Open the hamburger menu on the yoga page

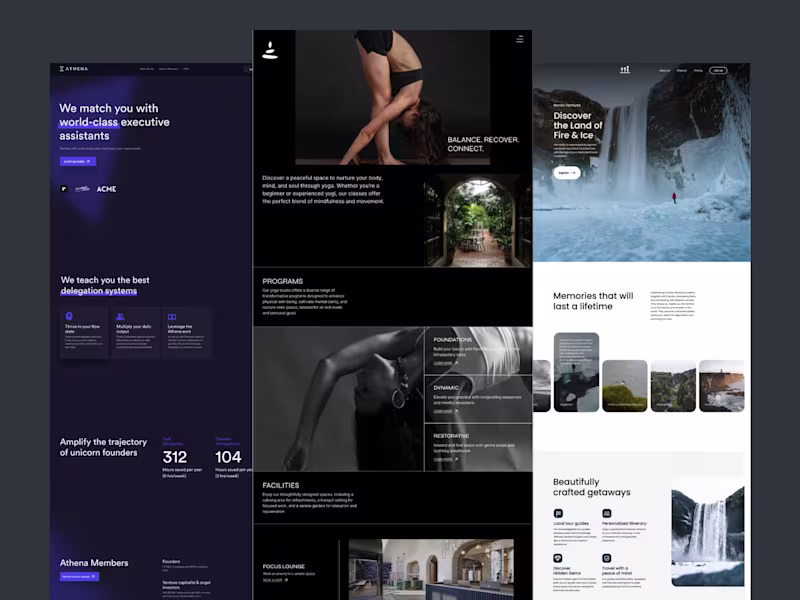[520, 38]
